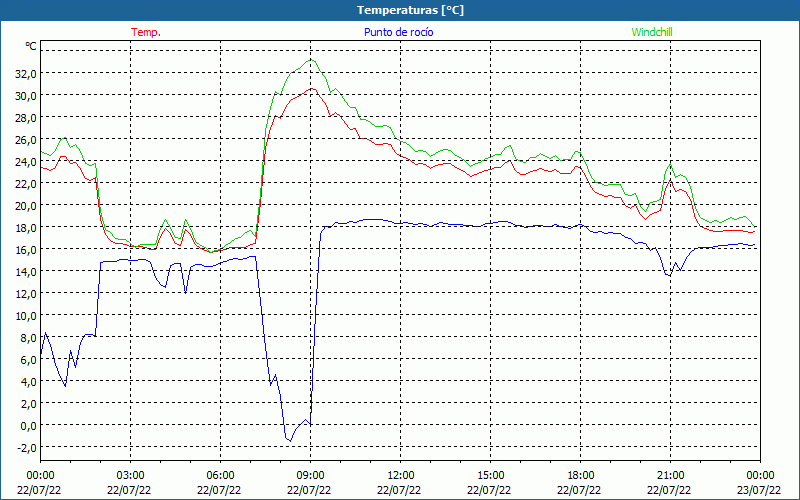Select the red Temp. legend label
This screenshot has height=500, width=800.
tap(146, 32)
